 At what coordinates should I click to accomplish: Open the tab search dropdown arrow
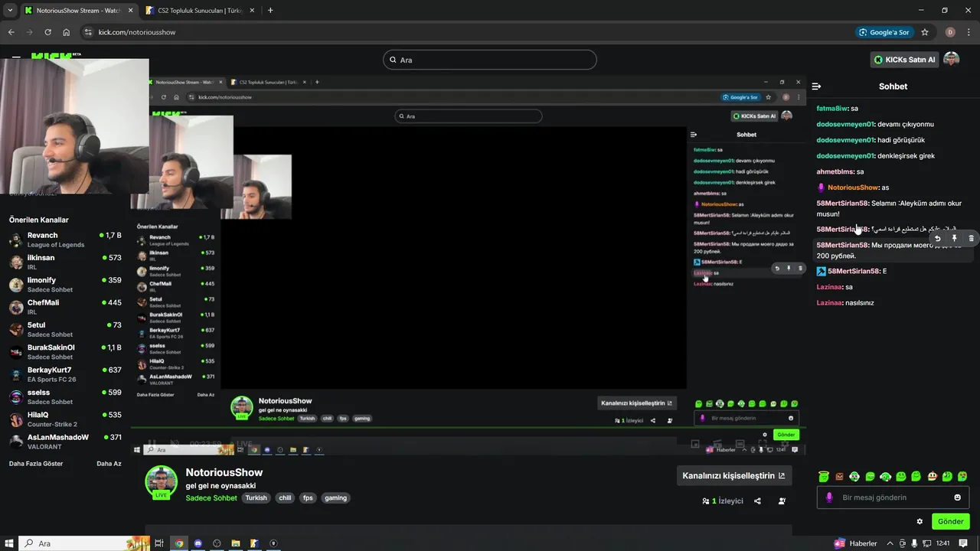point(10,11)
